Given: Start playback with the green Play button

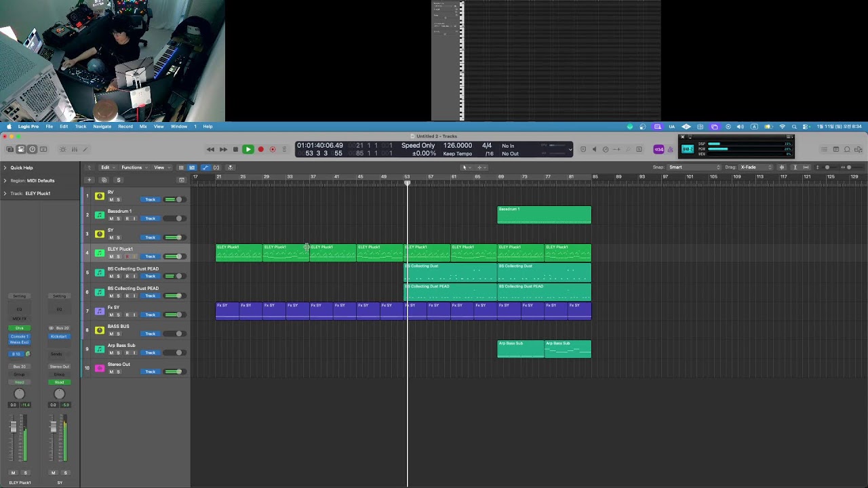Looking at the screenshot, I should pos(248,149).
